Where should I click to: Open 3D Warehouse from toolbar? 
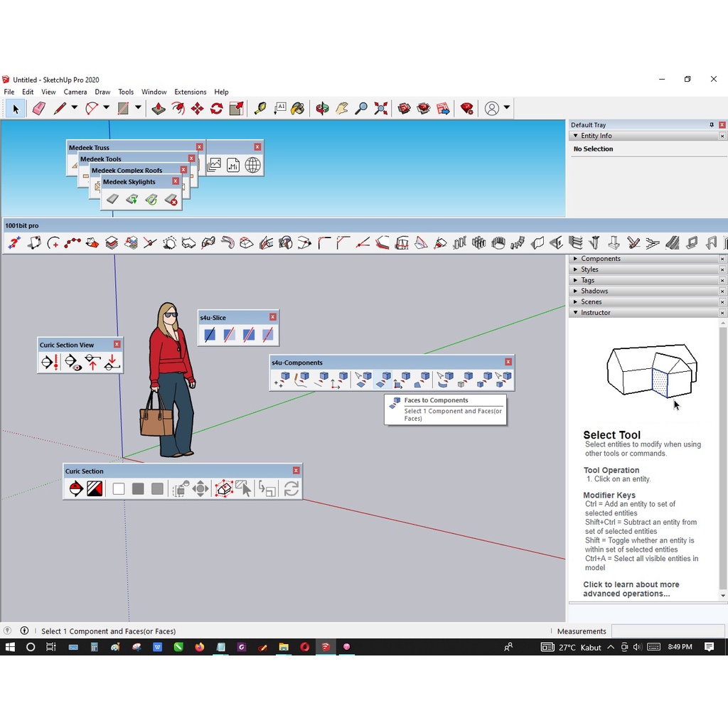[405, 109]
